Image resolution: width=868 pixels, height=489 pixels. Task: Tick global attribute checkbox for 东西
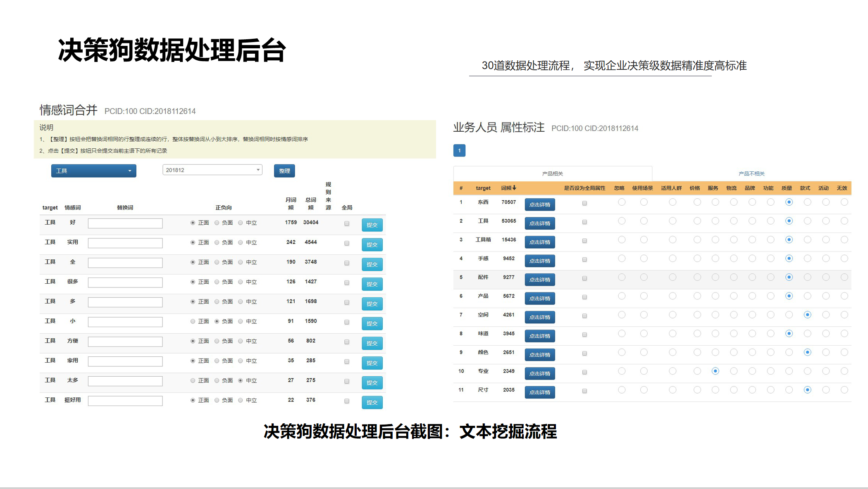tap(584, 203)
